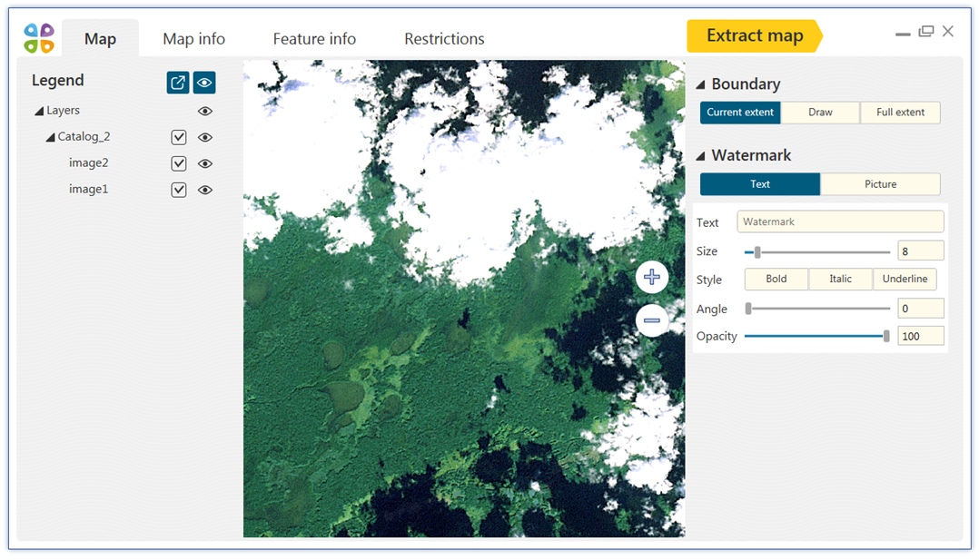Click the Angle slider handle
Image resolution: width=979 pixels, height=560 pixels.
point(748,309)
